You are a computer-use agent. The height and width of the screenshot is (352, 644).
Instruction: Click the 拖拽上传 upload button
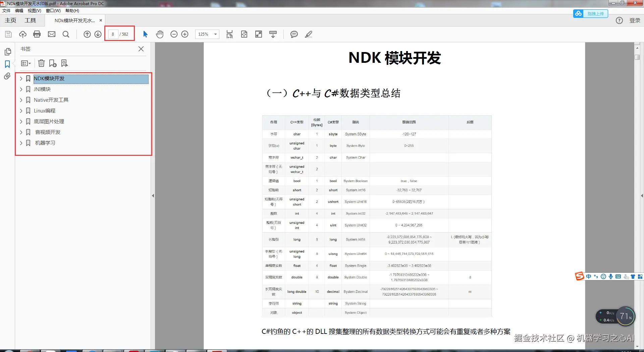coord(591,14)
